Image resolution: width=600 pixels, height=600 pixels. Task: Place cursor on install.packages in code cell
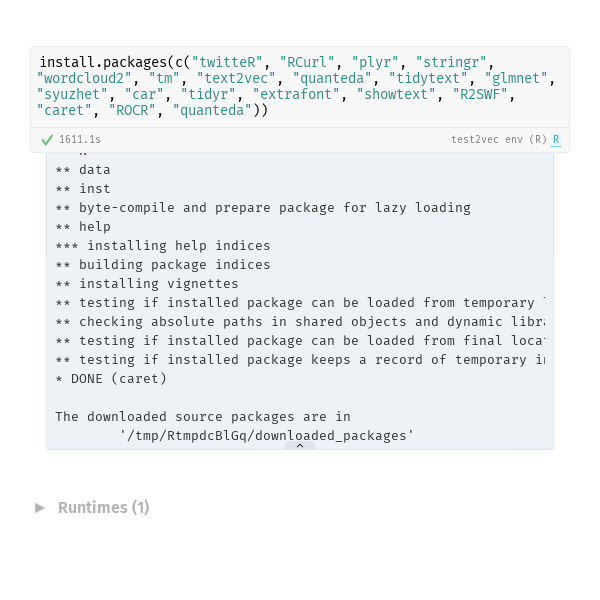pyautogui.click(x=103, y=62)
